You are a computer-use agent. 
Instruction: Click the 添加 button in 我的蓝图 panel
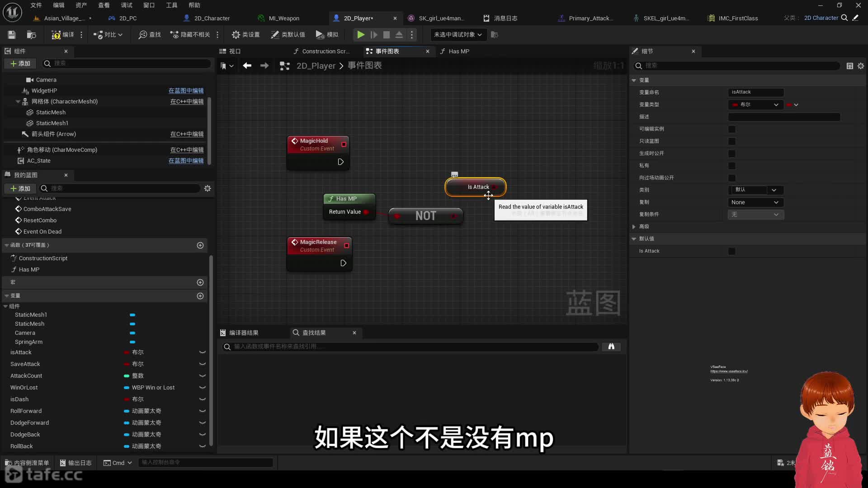(20, 188)
